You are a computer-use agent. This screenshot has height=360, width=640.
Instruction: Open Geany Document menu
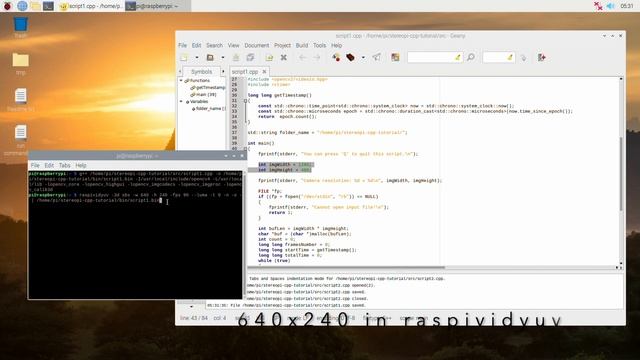(257, 45)
